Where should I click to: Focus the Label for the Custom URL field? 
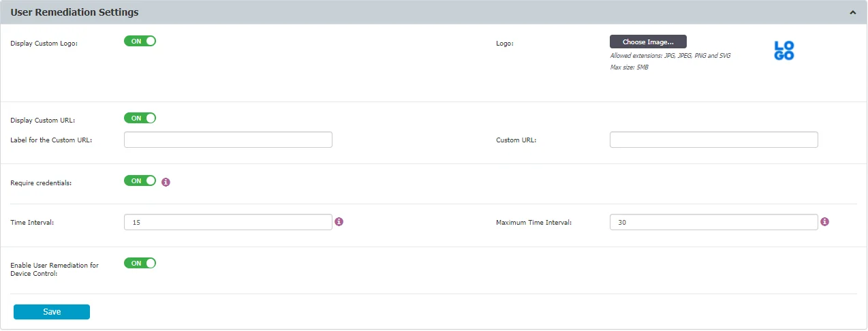pyautogui.click(x=228, y=140)
